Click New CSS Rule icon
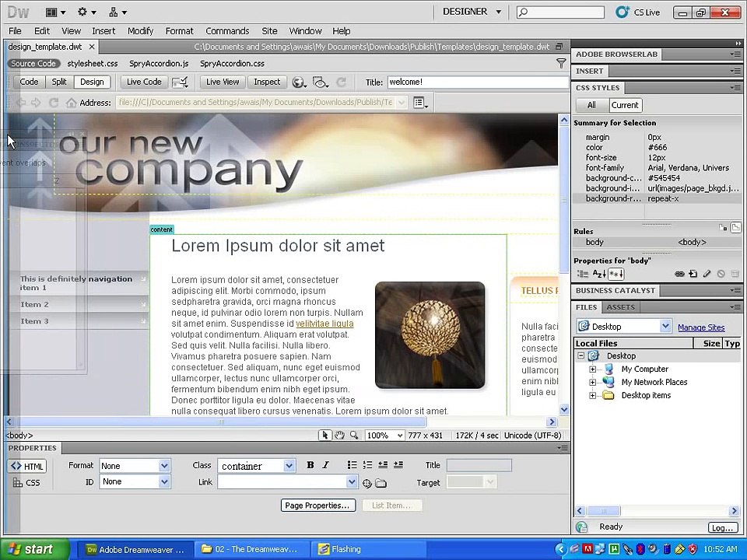Viewport: 747px width, 560px height. (693, 274)
